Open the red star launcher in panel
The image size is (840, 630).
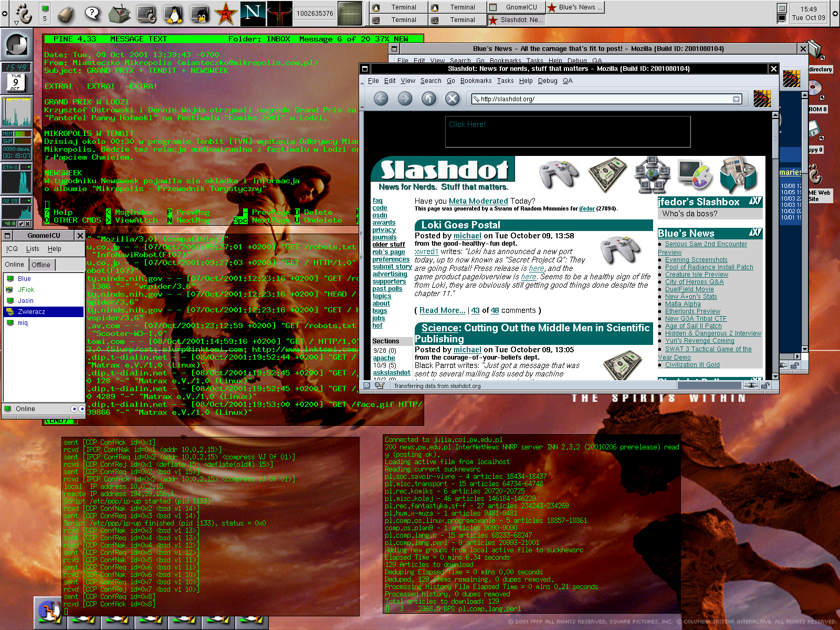[x=226, y=13]
